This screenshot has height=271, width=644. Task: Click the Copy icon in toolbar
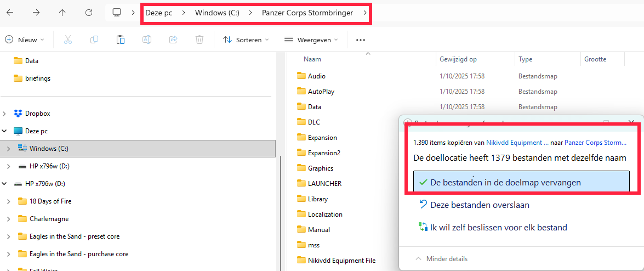(94, 39)
